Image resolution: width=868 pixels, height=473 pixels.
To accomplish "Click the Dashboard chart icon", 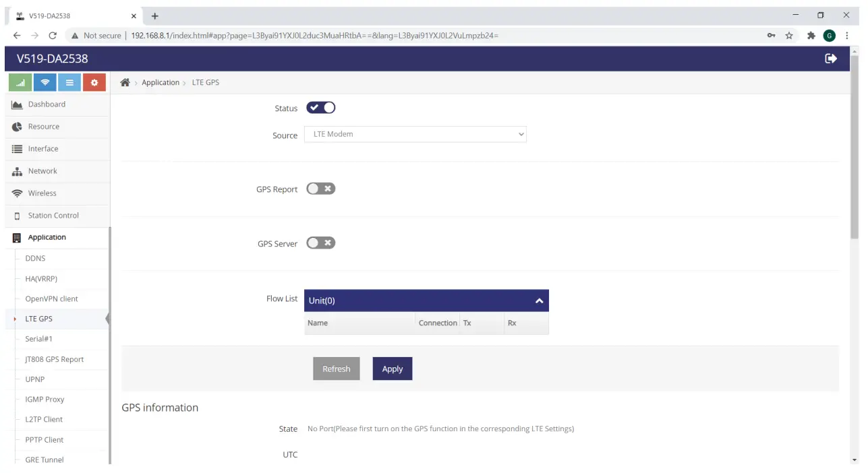I will 18,104.
